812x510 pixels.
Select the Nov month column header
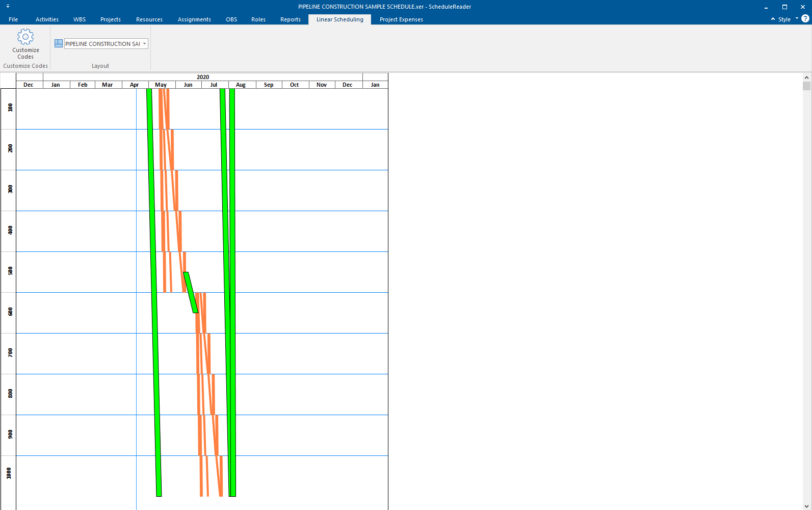(322, 85)
